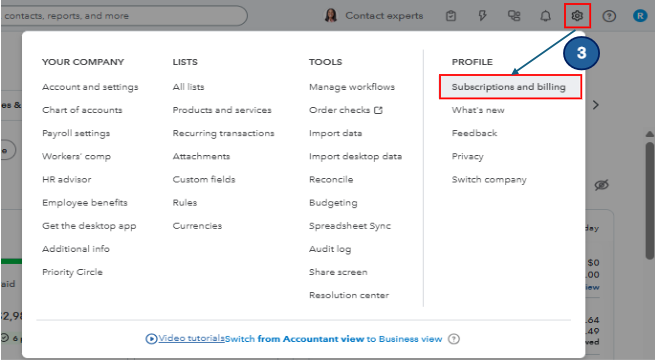Open the lightning bolt quick actions icon

coord(482,16)
